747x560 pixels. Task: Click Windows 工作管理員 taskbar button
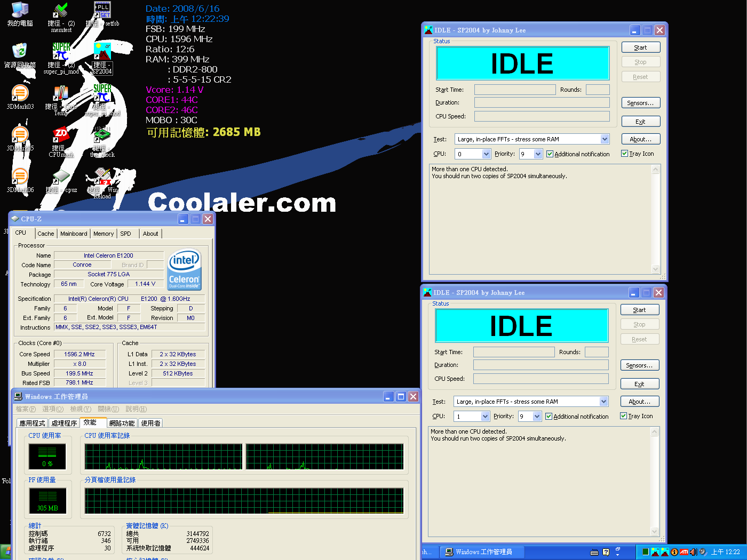(482, 552)
